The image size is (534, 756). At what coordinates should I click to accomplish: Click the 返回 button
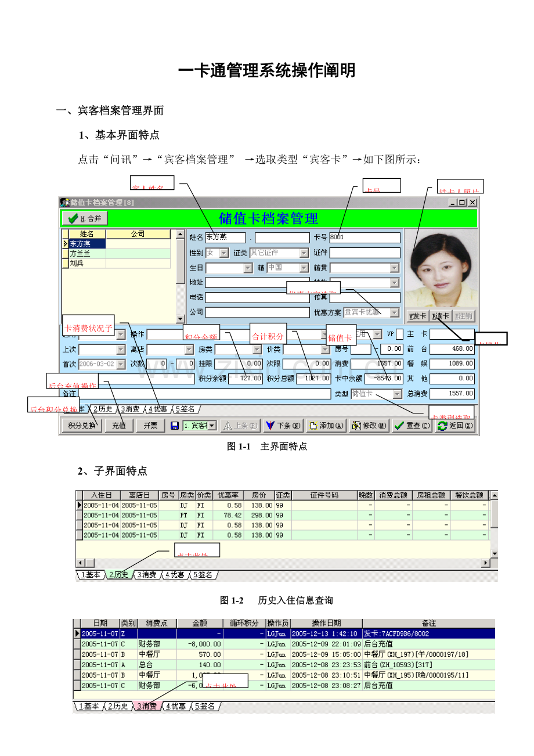coord(455,426)
